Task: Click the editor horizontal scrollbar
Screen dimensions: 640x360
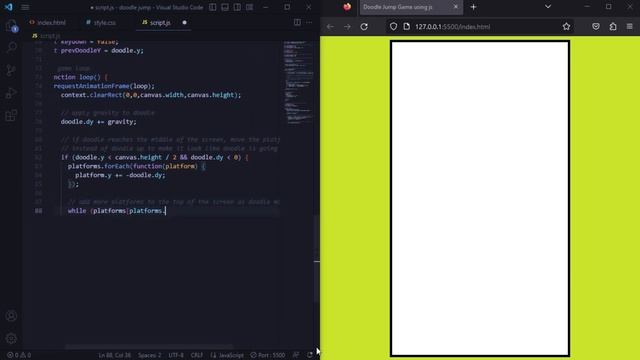Action: pyautogui.click(x=149, y=347)
